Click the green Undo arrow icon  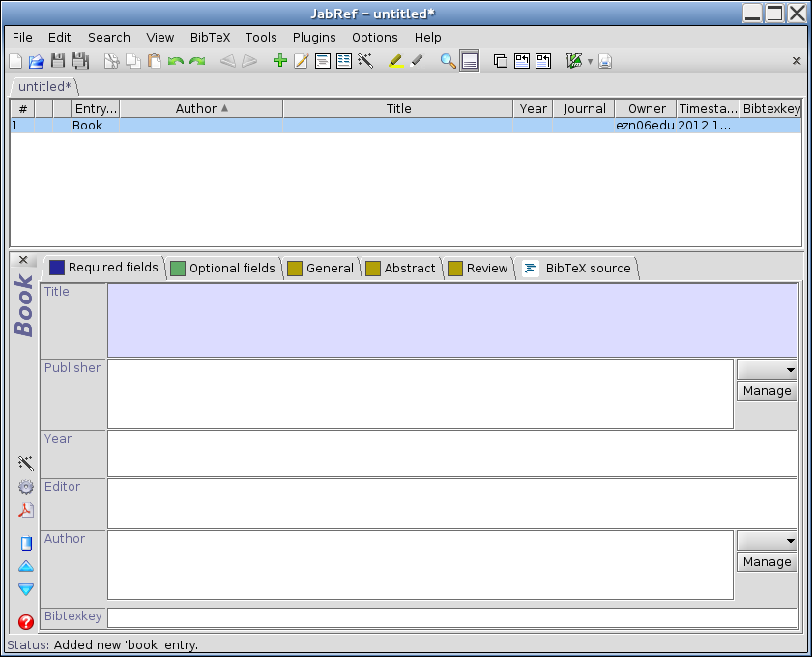pos(175,61)
